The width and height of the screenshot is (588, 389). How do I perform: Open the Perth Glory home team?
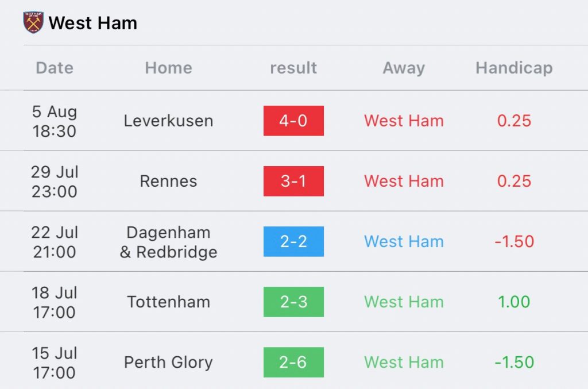pos(168,363)
